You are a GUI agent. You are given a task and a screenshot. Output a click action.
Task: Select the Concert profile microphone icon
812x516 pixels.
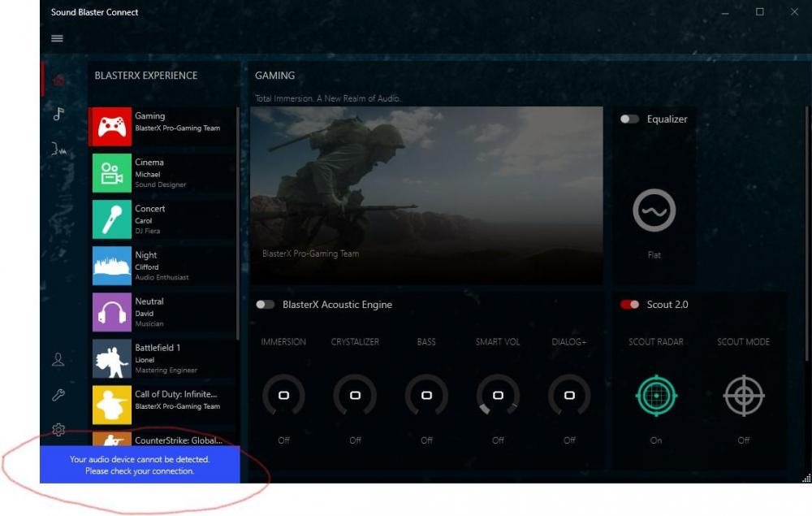pyautogui.click(x=112, y=219)
